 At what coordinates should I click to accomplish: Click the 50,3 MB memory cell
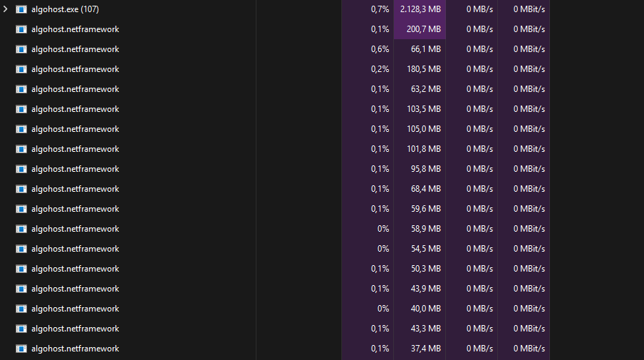(x=425, y=269)
